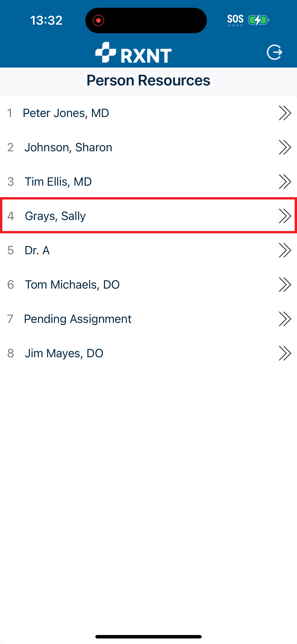Tap double chevron beside Peter Jones, MD
The height and width of the screenshot is (644, 297).
click(285, 113)
